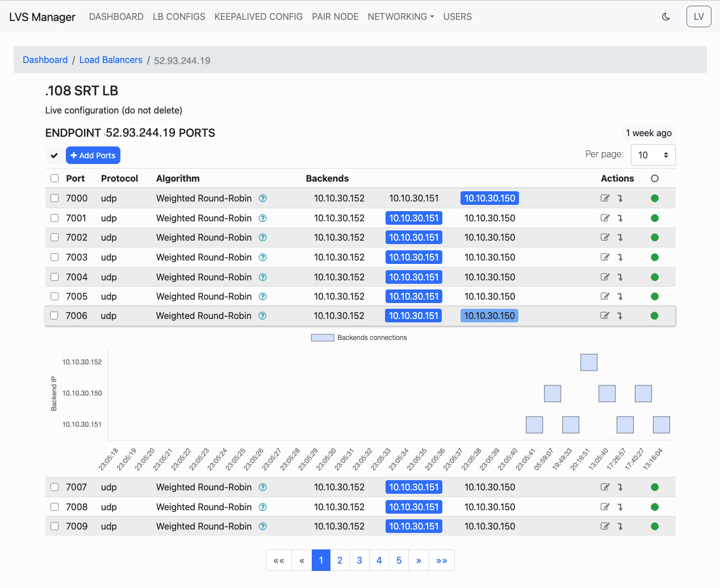
Task: Toggle Backends connections legend swatch
Action: [323, 338]
